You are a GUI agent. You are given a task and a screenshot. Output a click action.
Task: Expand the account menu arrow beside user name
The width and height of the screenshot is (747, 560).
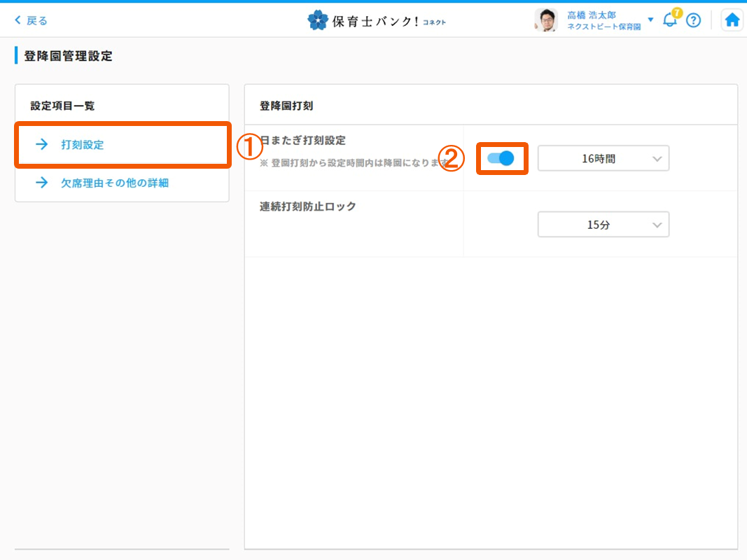tap(650, 20)
